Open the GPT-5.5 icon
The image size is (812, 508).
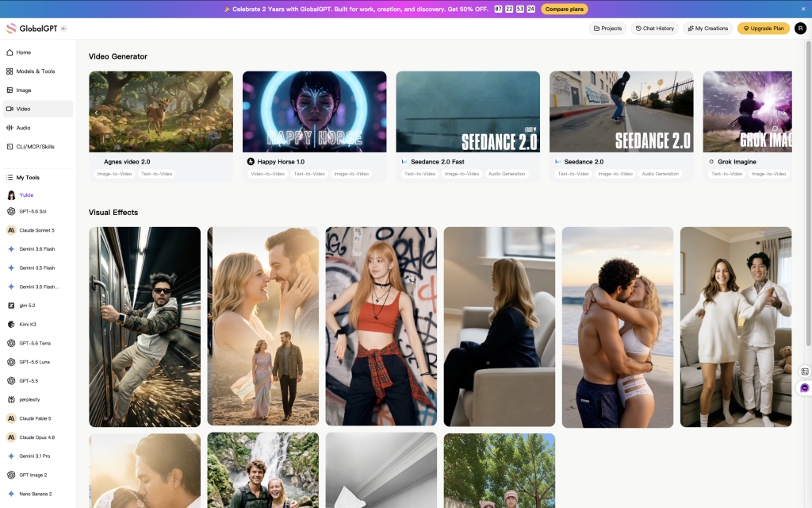coord(11,380)
